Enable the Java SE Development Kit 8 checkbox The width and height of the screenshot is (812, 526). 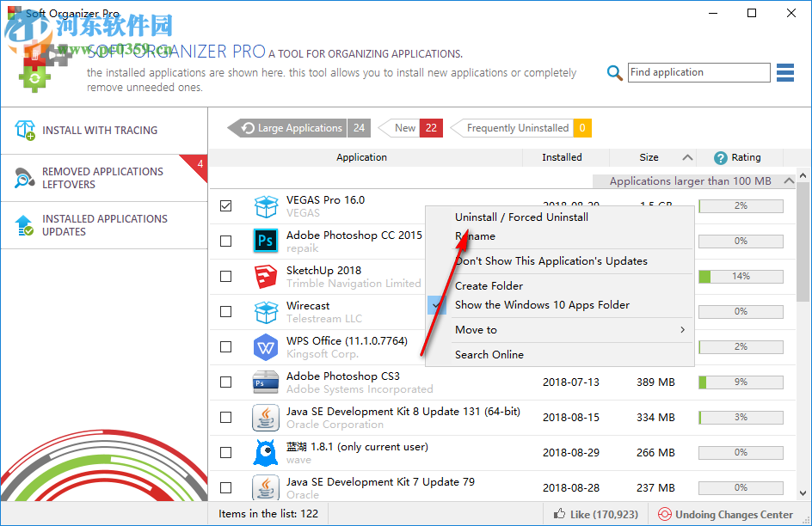225,417
